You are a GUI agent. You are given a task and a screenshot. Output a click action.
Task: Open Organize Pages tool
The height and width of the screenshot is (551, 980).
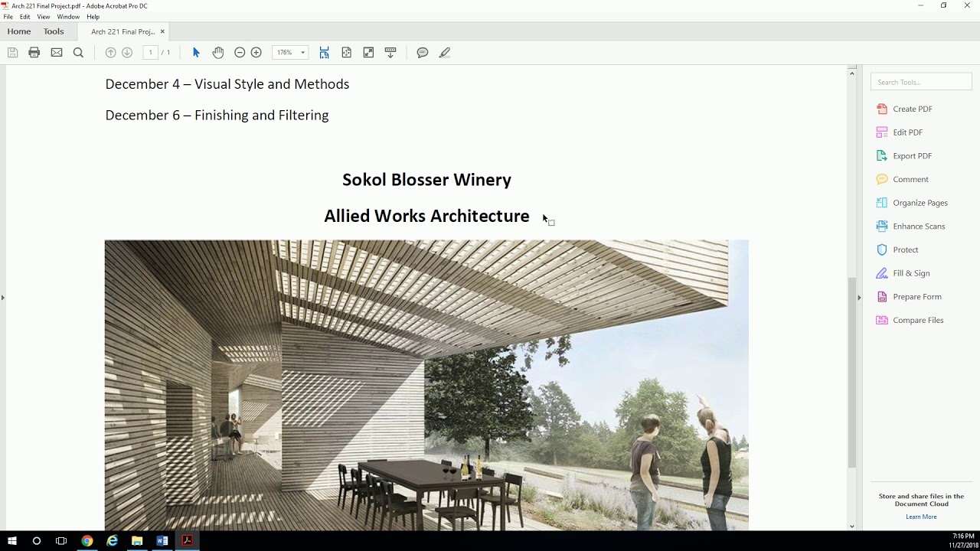pos(920,203)
